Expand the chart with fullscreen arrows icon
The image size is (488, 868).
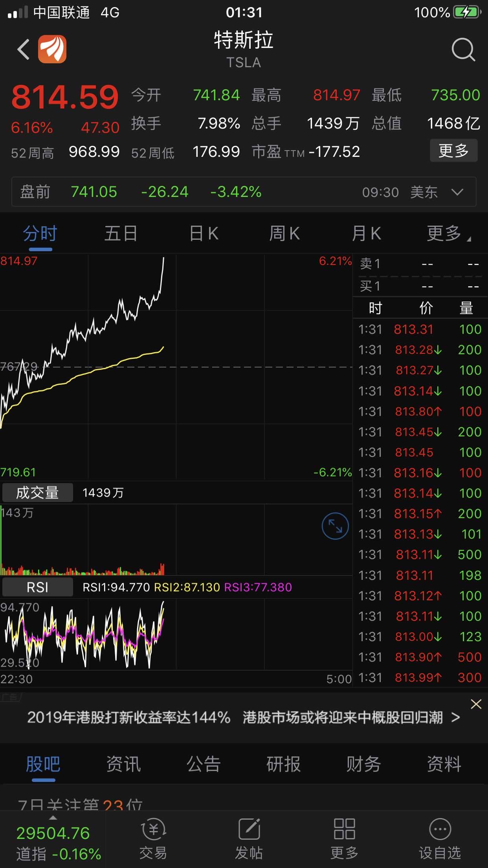(x=335, y=526)
